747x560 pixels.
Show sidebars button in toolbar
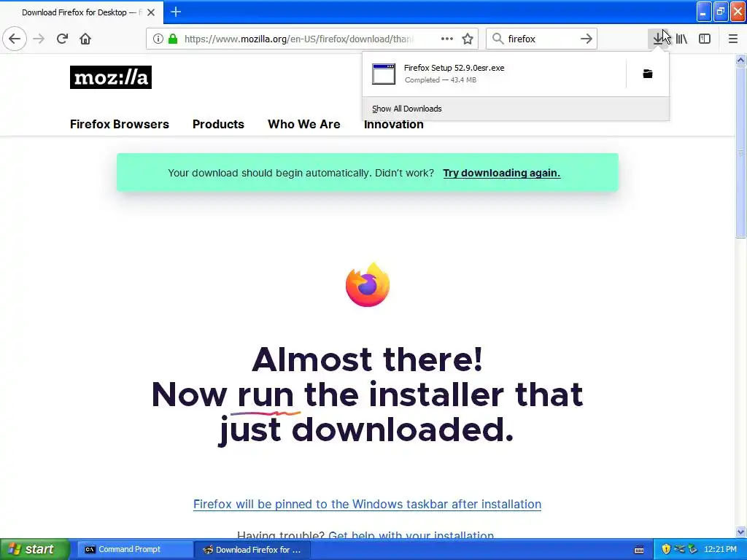[705, 39]
